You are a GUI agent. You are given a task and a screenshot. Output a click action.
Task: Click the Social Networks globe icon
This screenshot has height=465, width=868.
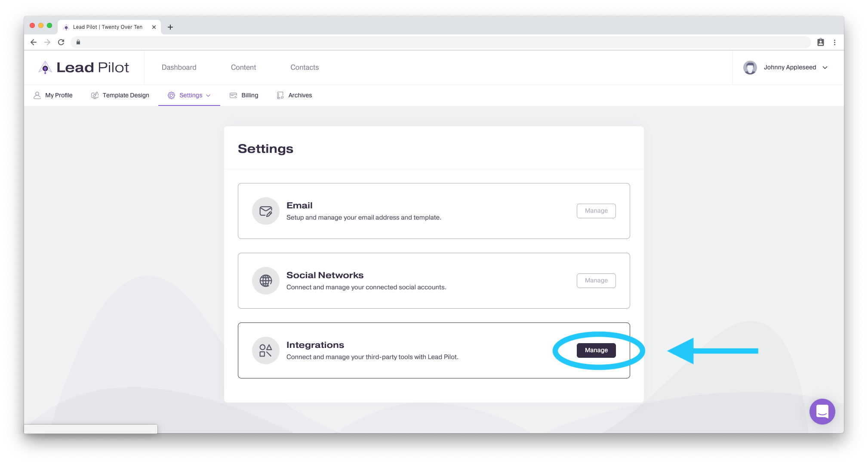click(266, 281)
